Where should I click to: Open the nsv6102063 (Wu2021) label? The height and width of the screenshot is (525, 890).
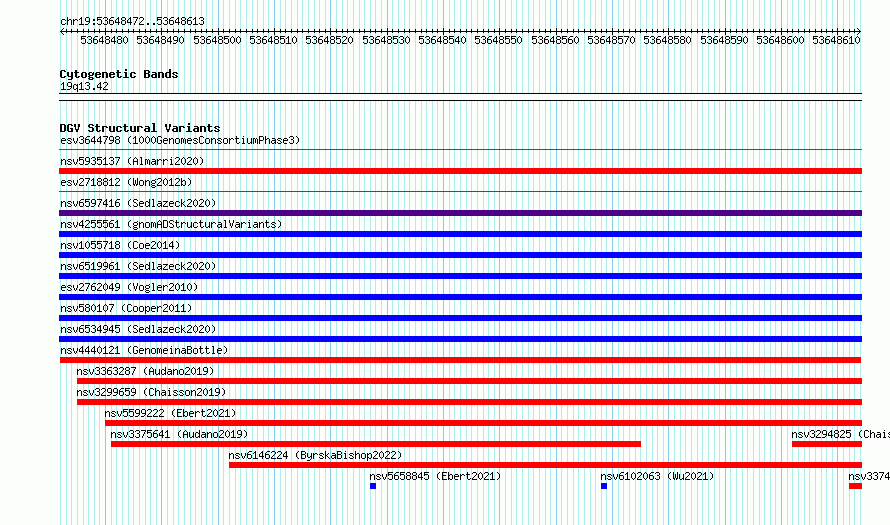[657, 476]
